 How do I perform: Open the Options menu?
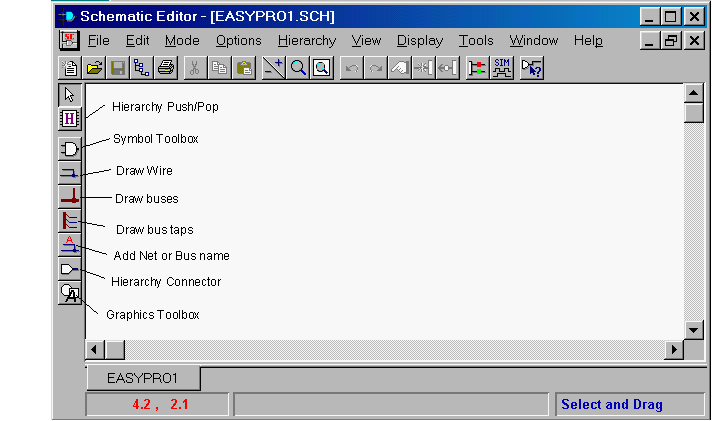[238, 41]
